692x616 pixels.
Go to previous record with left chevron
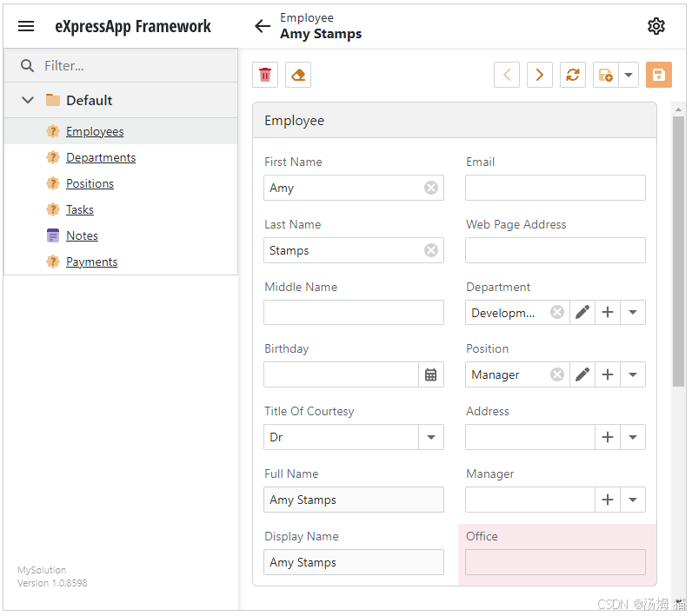507,75
